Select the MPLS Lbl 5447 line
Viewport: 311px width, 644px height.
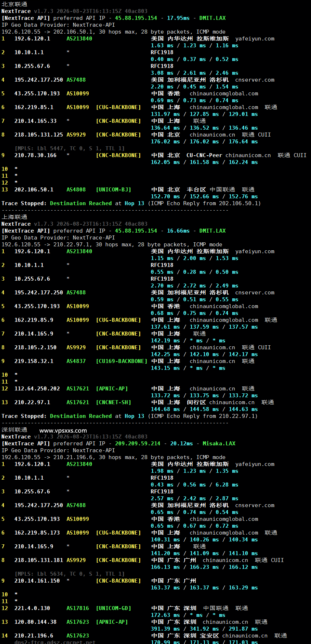(70, 148)
